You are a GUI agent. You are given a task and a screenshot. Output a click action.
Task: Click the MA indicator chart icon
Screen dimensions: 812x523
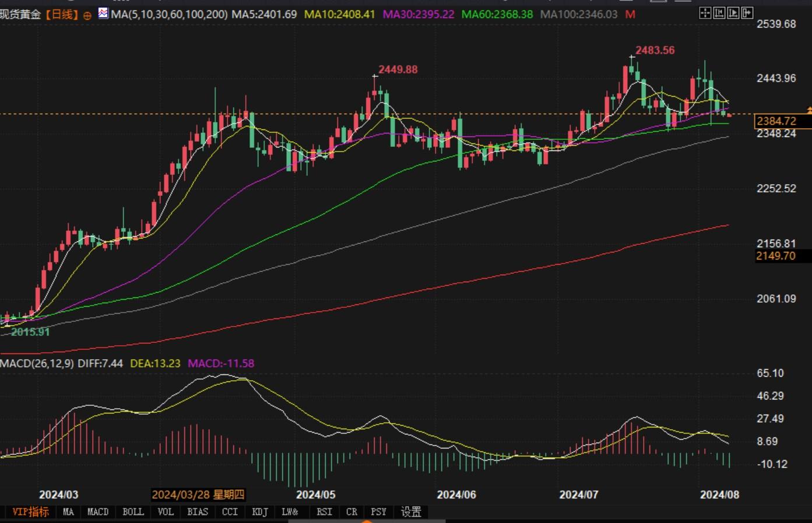click(x=103, y=13)
